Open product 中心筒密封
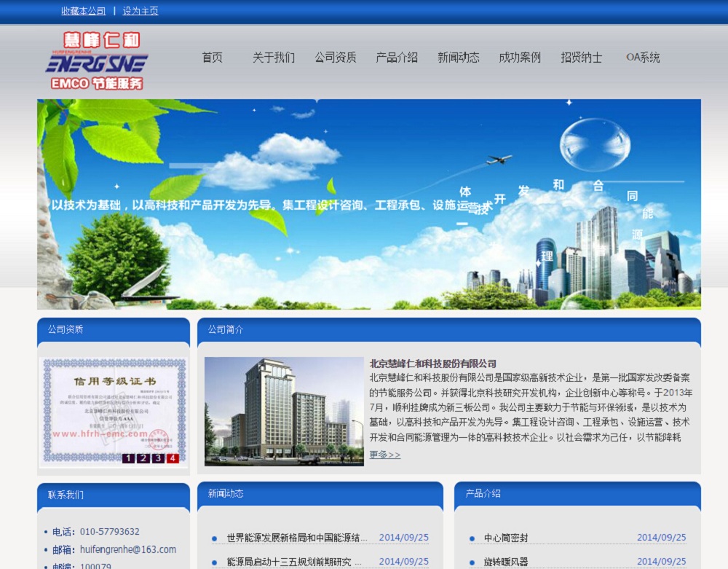728x569 pixels. tap(506, 538)
